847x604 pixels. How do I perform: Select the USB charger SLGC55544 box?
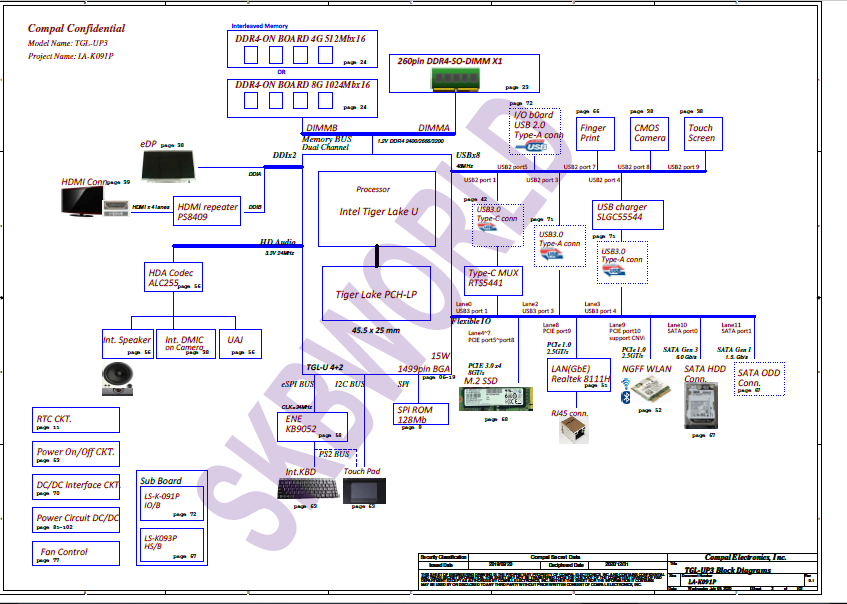pyautogui.click(x=627, y=215)
